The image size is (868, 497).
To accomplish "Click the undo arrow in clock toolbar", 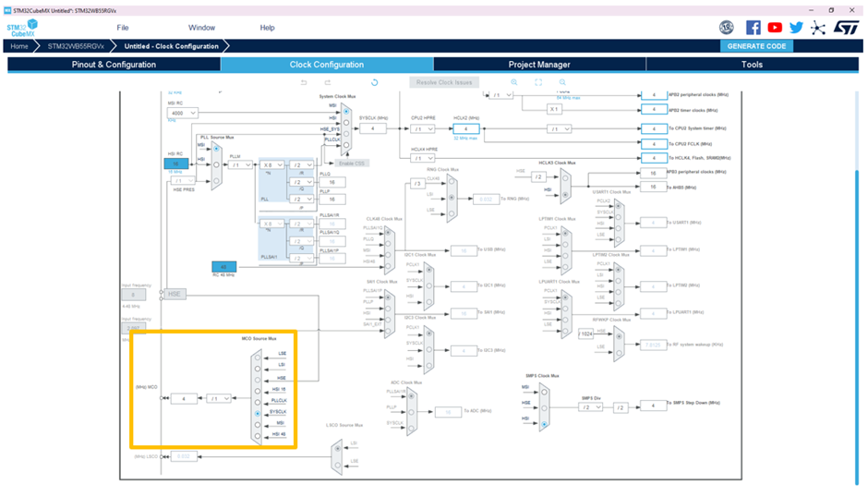I will pos(304,82).
